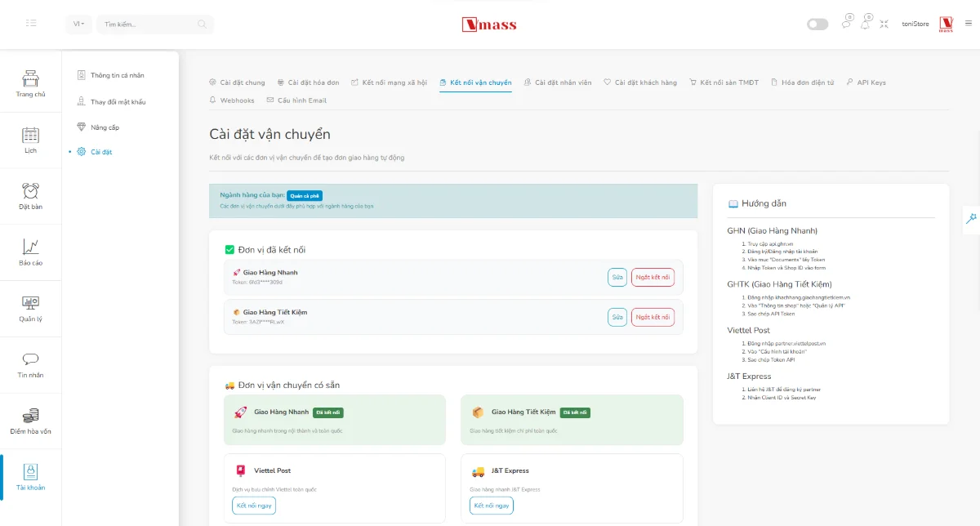Click the Tìm kiếm search field
This screenshot has height=526, width=980.
(x=155, y=25)
